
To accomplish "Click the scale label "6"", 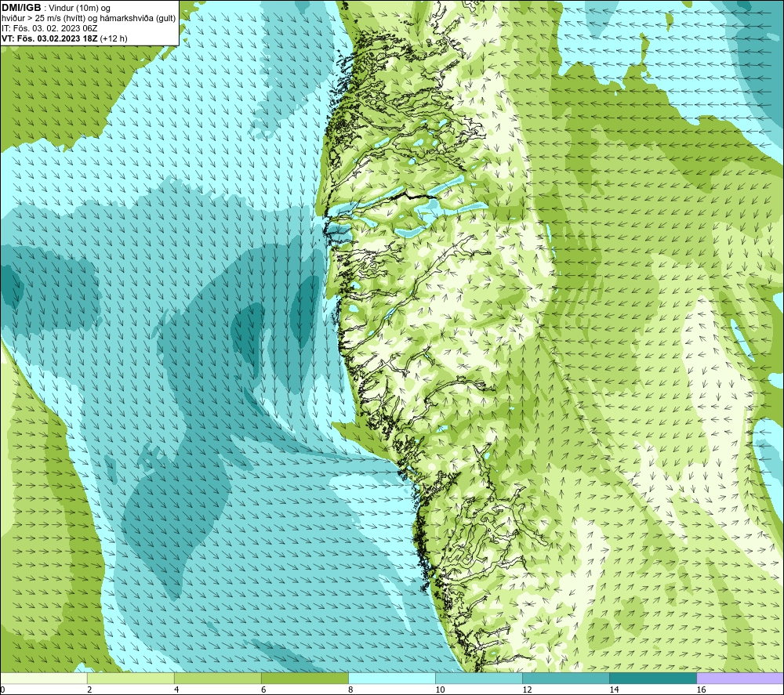I will point(263,690).
